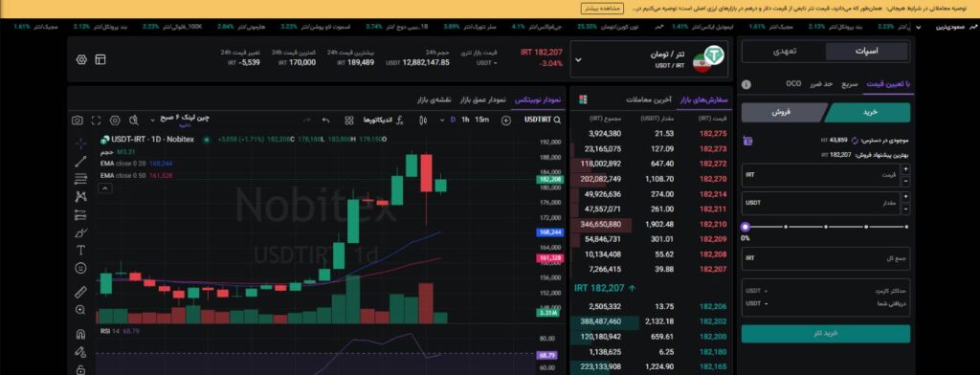980x375 pixels.
Task: Select the تعهدی trading mode
Action: click(784, 52)
